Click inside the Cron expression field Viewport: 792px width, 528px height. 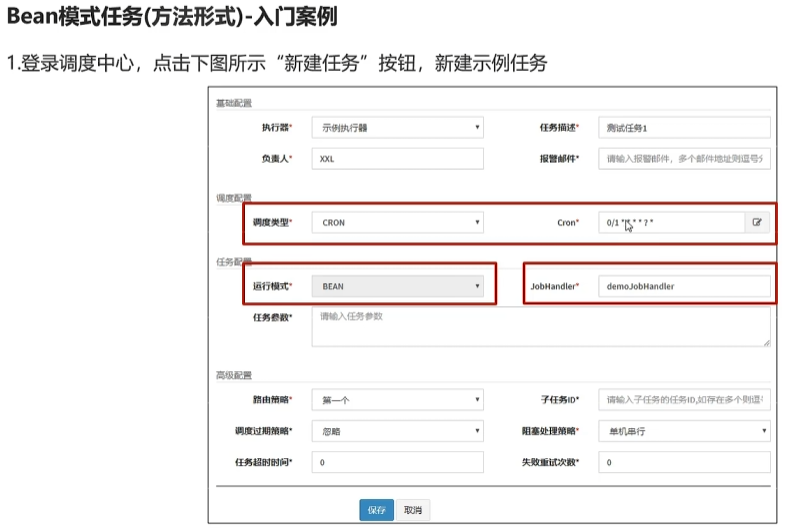click(670, 223)
